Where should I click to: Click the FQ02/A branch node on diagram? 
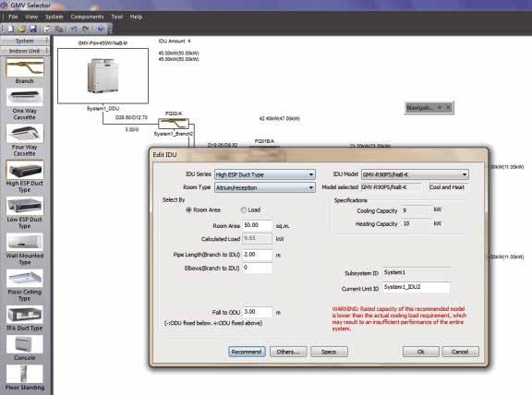pos(174,124)
